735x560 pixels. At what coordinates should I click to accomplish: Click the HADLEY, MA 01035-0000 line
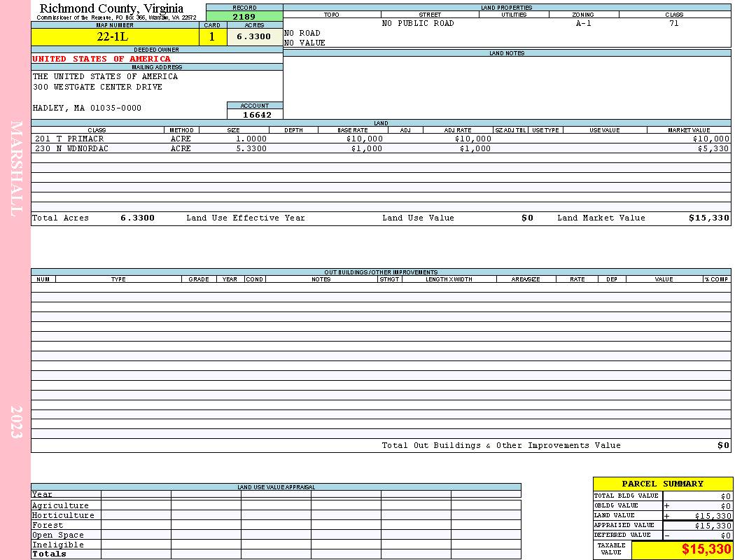point(87,108)
